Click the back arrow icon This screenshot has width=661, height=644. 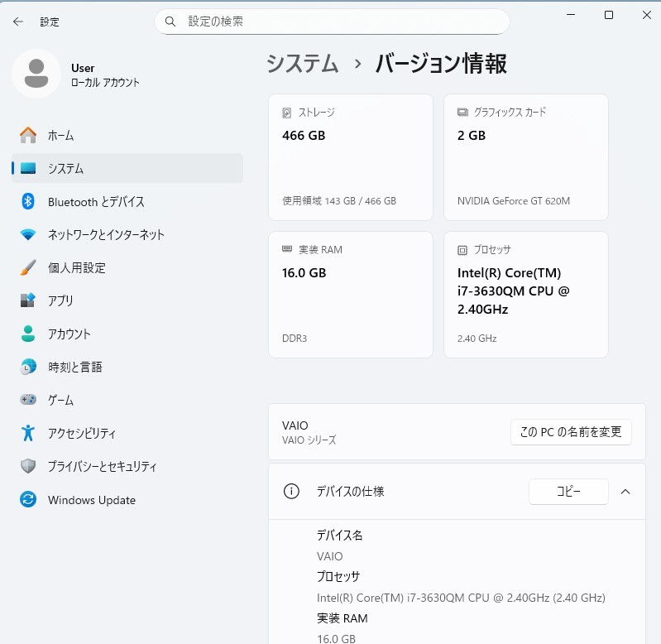click(18, 22)
